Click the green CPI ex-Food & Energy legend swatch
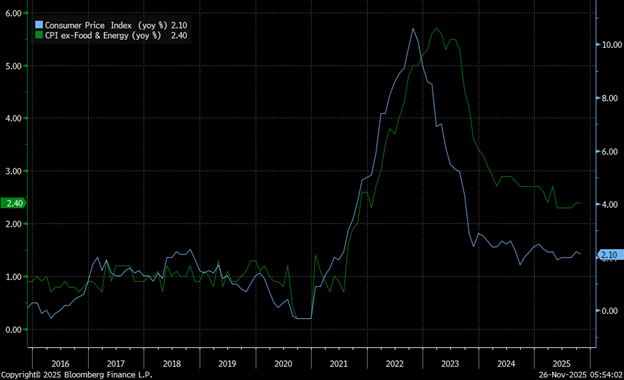Screen dimensions: 624x380 pos(39,35)
